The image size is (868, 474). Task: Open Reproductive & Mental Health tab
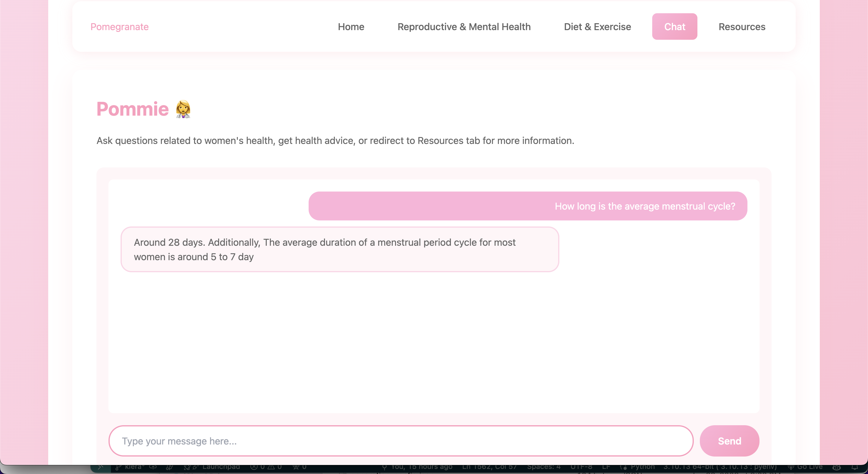[x=464, y=27]
